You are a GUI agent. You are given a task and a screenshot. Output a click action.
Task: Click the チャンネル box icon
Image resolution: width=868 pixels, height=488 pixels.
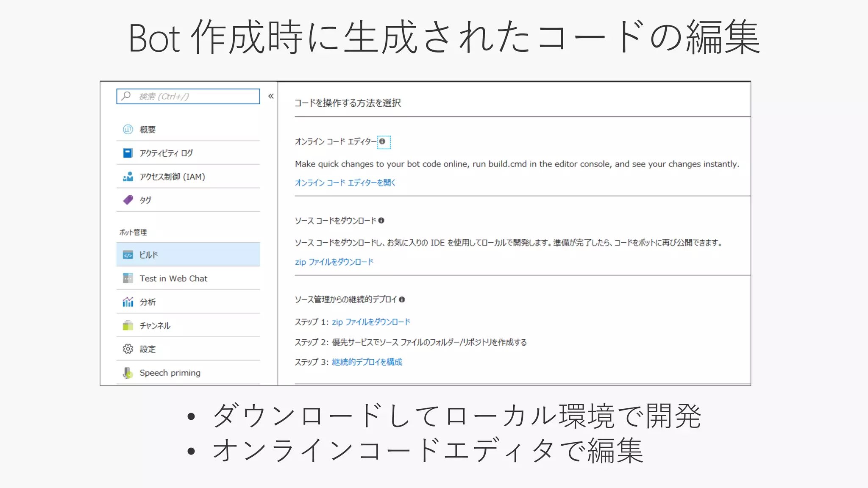(128, 325)
